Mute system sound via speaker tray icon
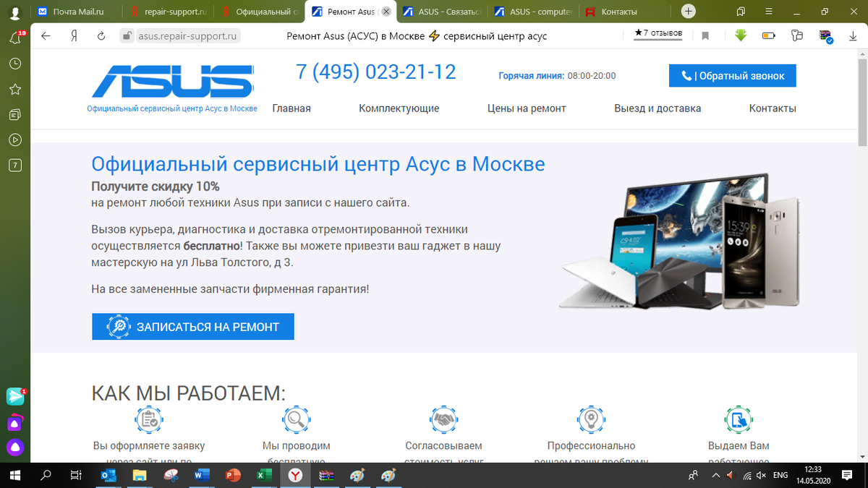 [759, 475]
